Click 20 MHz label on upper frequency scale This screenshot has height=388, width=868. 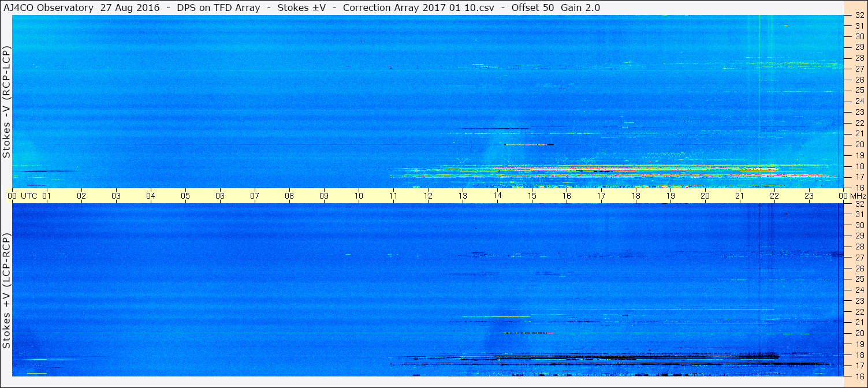[859, 144]
